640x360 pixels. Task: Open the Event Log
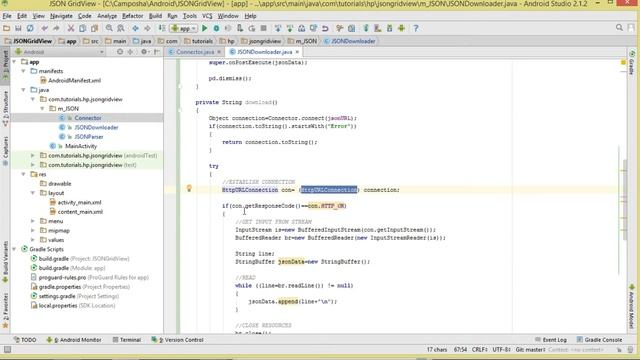[550, 340]
